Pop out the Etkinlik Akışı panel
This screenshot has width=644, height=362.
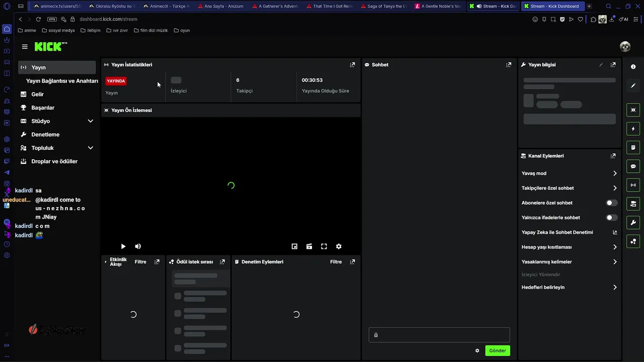pyautogui.click(x=157, y=262)
